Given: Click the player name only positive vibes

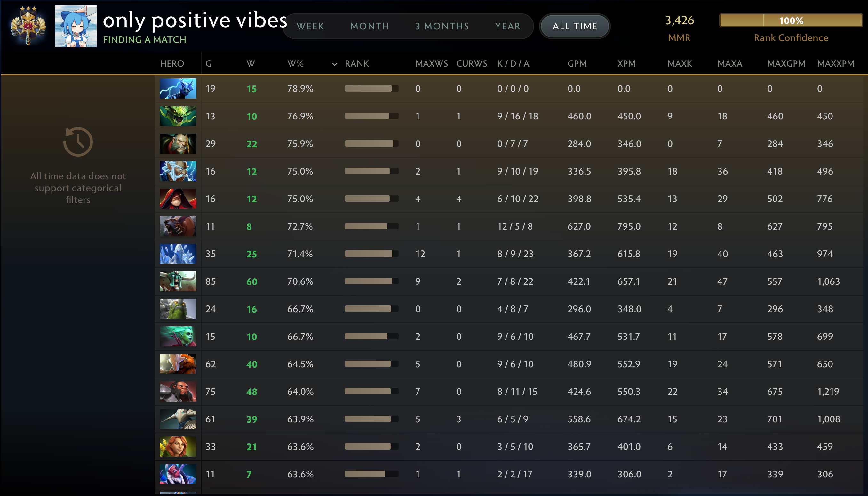Looking at the screenshot, I should click(195, 20).
